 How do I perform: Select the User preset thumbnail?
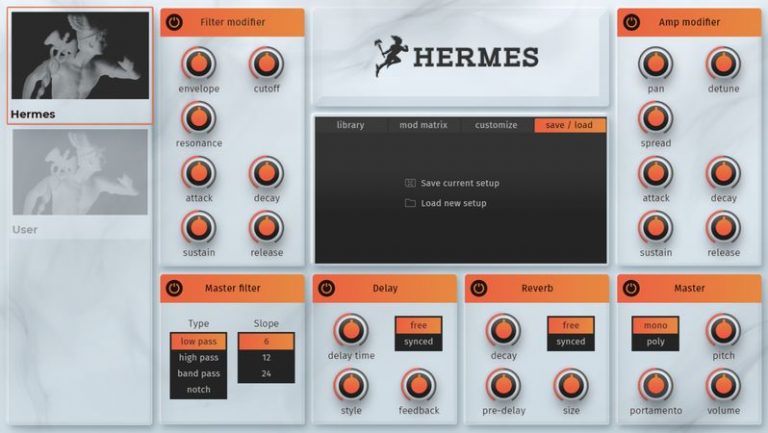pos(80,172)
